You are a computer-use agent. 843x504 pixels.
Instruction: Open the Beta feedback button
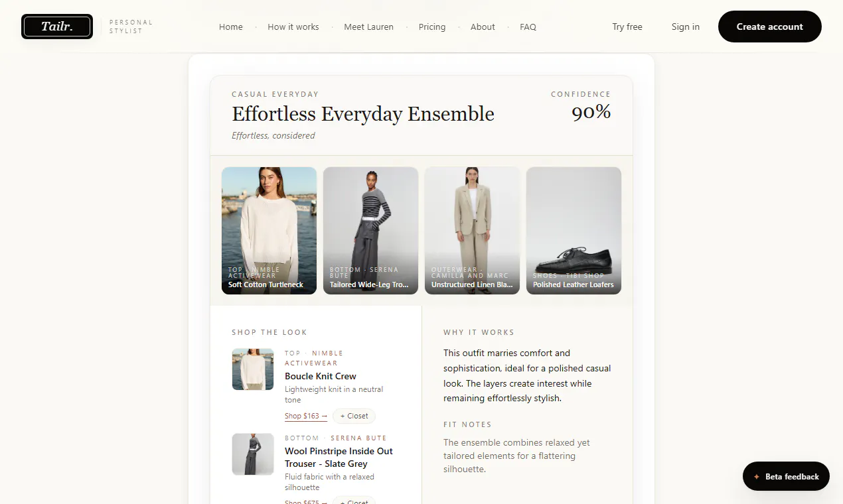pyautogui.click(x=786, y=476)
